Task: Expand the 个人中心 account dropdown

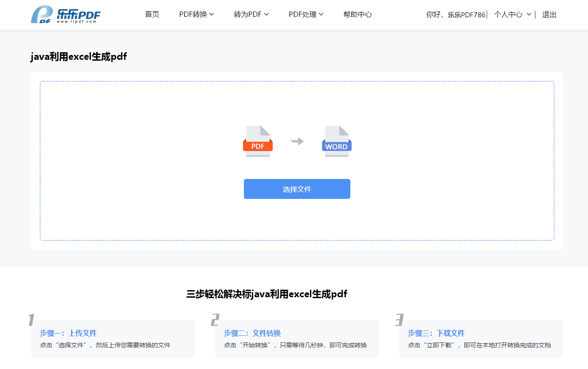Action: coord(512,15)
